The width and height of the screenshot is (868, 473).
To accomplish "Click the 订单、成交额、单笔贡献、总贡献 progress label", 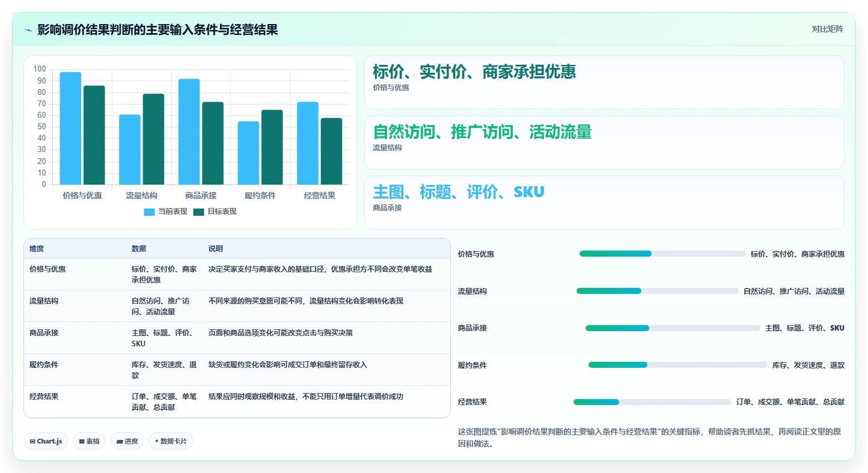I will pos(790,402).
